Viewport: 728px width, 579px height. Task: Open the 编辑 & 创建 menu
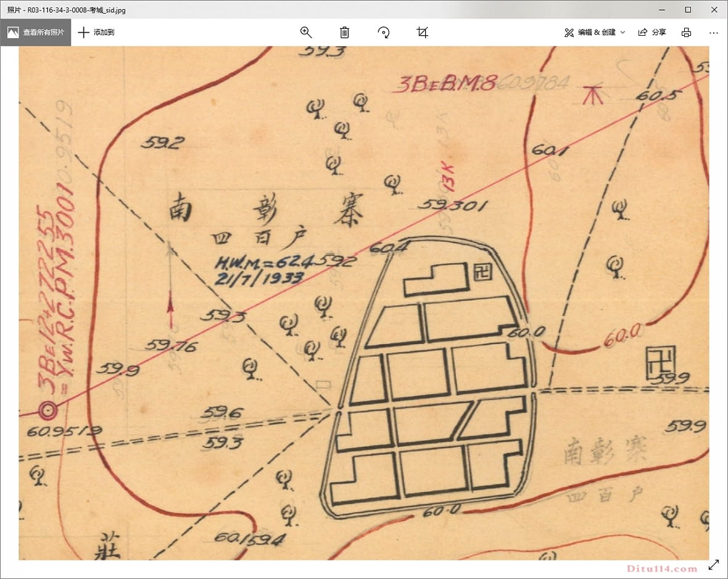coord(596,33)
